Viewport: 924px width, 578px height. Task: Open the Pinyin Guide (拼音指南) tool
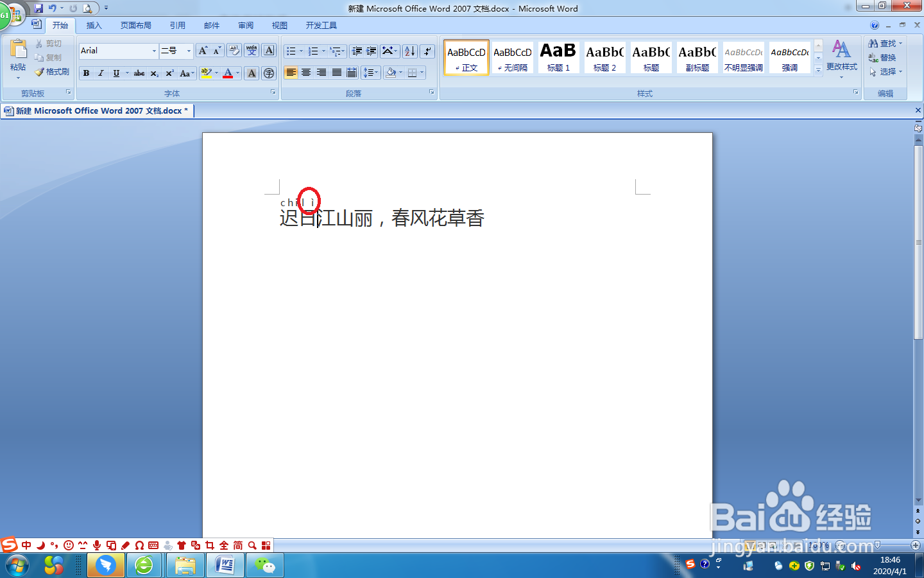pos(251,50)
